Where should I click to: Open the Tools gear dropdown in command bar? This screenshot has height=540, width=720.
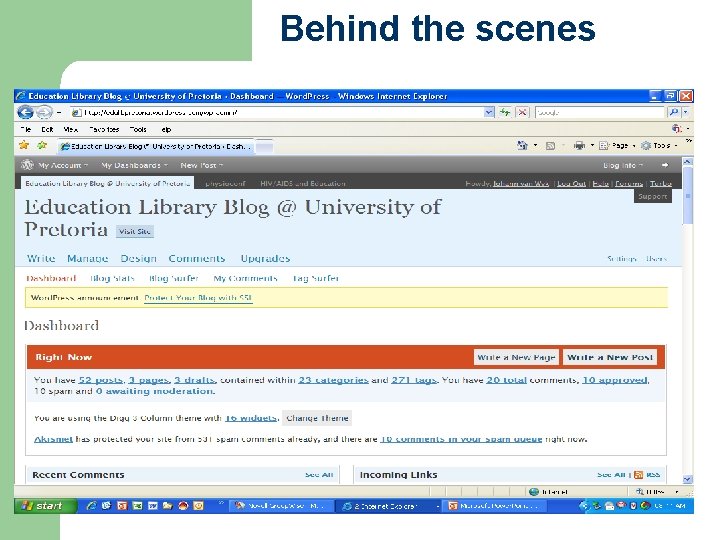click(659, 146)
